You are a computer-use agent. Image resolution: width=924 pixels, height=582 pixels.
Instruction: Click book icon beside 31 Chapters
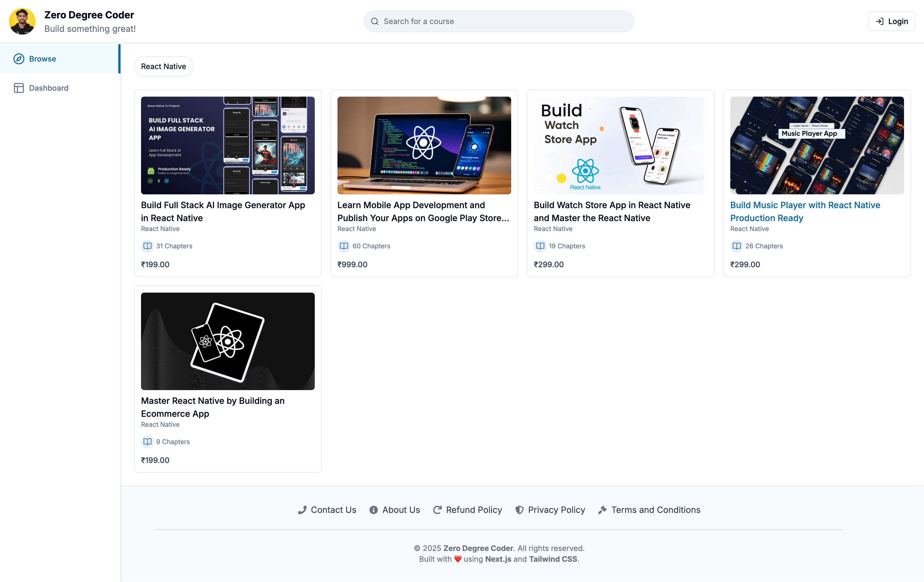(x=147, y=246)
